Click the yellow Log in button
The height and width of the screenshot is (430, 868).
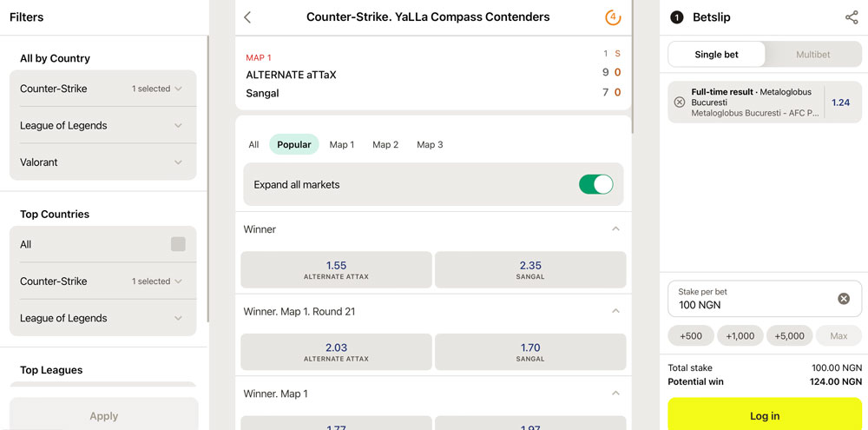tap(765, 414)
